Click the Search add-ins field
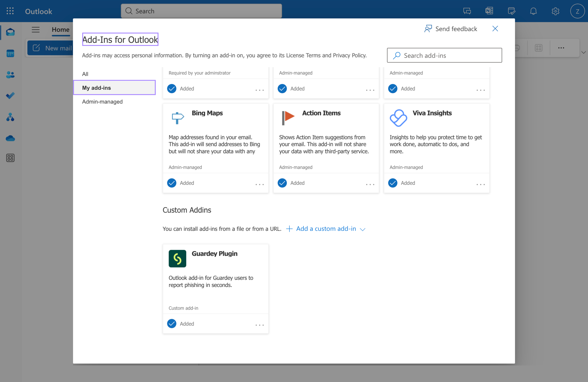Image resolution: width=588 pixels, height=382 pixels. click(444, 55)
